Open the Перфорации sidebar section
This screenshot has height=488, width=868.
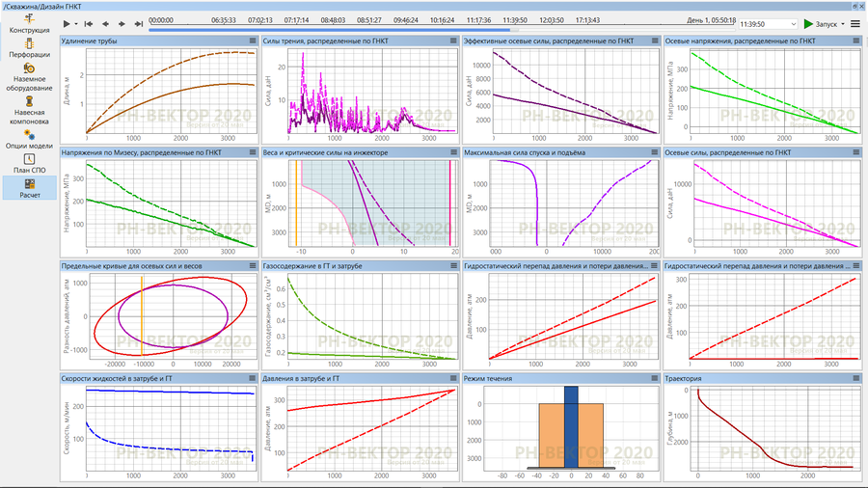tap(30, 47)
